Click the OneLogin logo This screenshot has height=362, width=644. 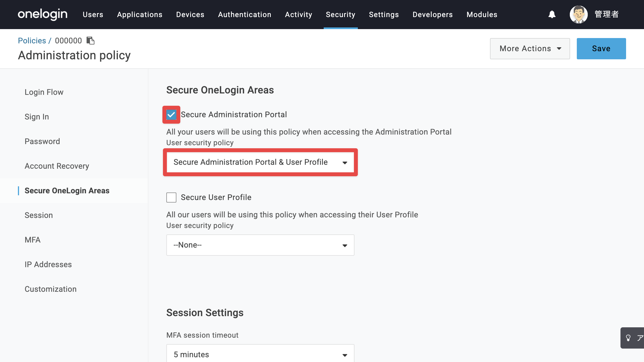pos(43,14)
